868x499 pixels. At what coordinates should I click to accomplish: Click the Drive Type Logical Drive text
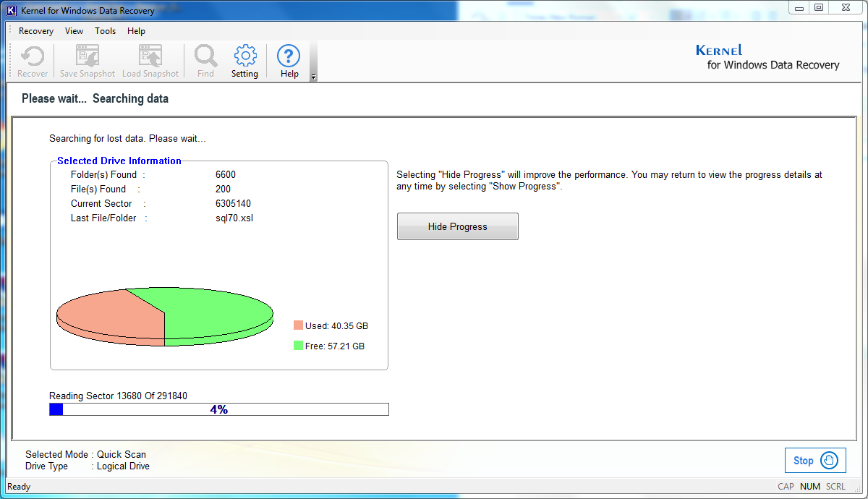[88, 466]
